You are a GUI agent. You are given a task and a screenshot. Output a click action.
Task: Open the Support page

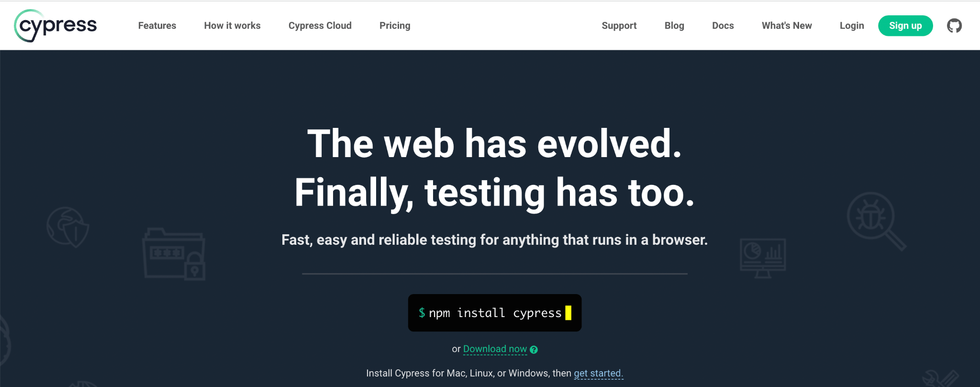click(x=619, y=26)
